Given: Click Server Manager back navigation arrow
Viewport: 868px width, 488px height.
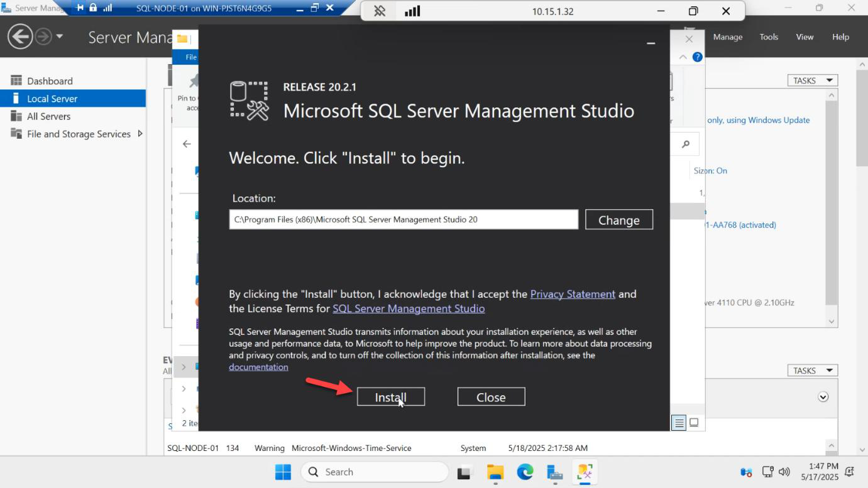Looking at the screenshot, I should pyautogui.click(x=20, y=36).
